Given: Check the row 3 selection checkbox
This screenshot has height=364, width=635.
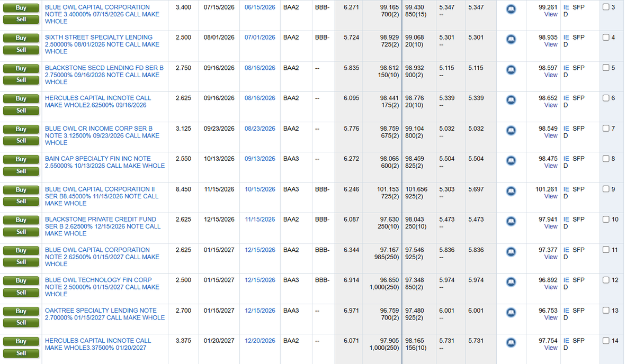Looking at the screenshot, I should pyautogui.click(x=606, y=7).
